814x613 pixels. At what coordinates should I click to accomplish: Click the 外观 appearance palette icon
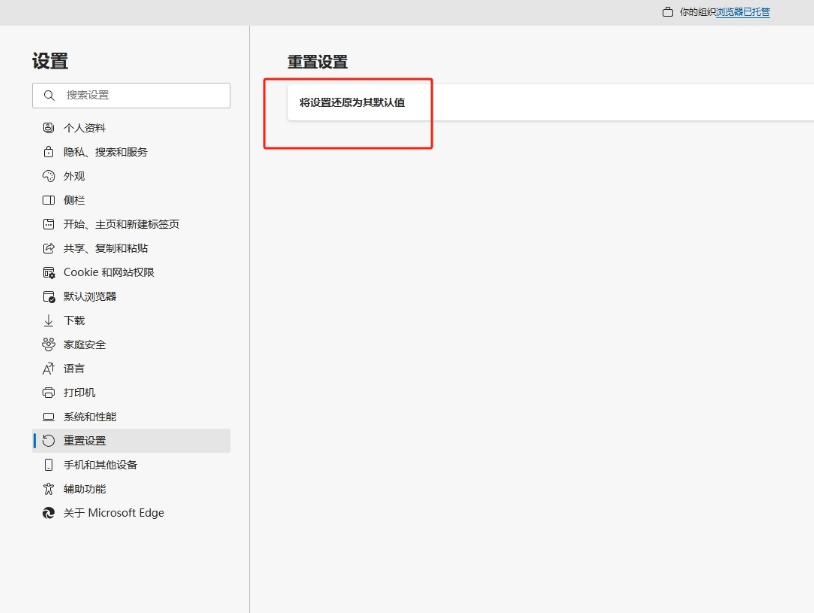(48, 176)
